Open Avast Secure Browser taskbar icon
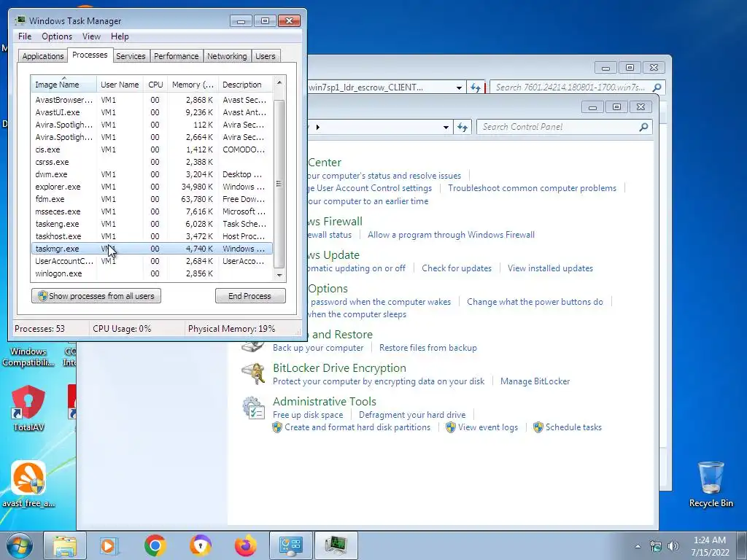The image size is (747, 560). click(x=201, y=545)
